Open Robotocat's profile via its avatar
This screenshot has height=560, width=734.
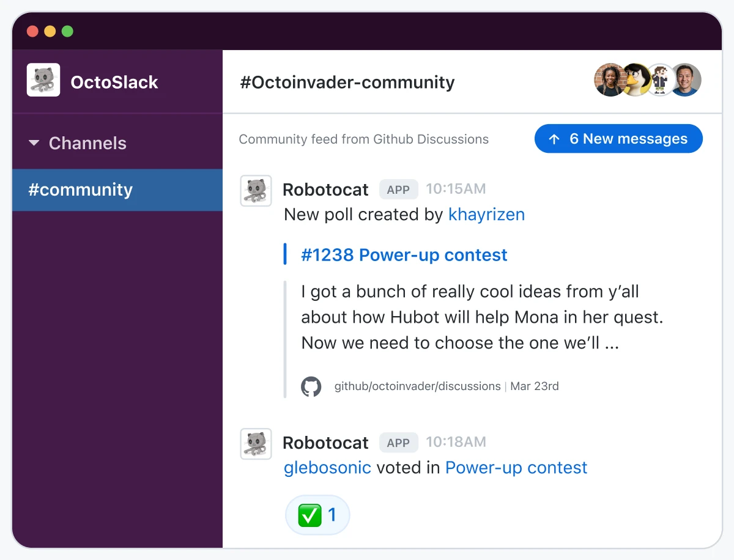click(256, 190)
